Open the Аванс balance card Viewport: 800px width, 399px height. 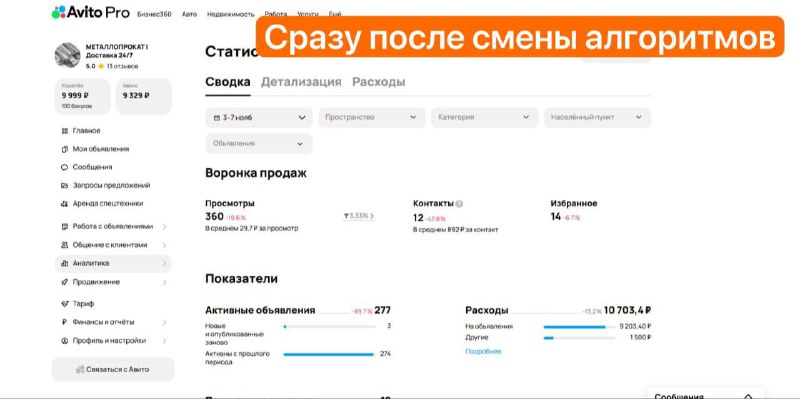click(144, 96)
